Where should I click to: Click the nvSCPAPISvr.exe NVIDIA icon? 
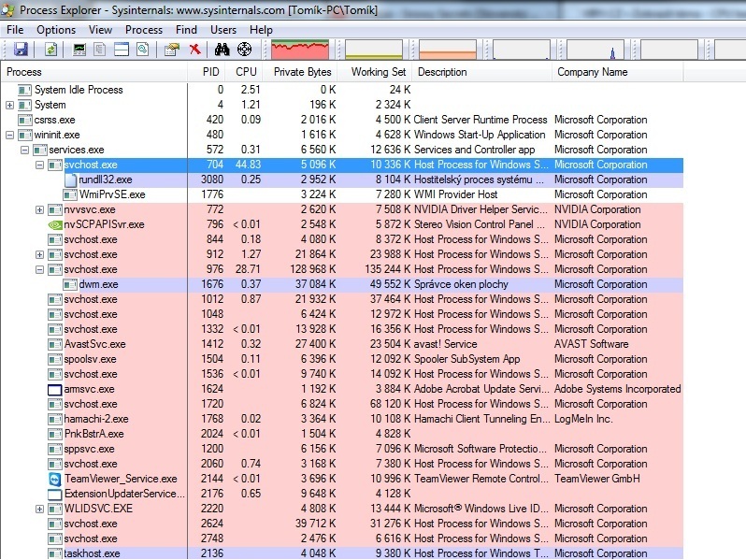point(55,224)
